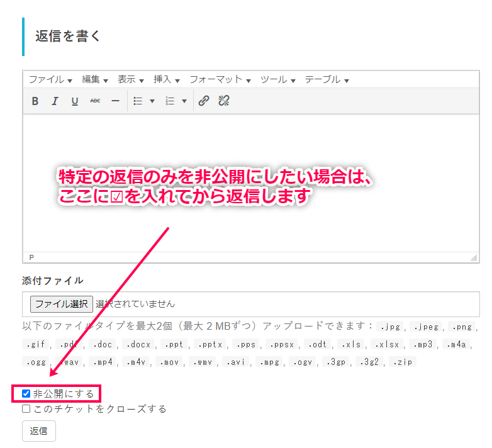
Task: Click the 返信を書く heading
Action: 67,36
